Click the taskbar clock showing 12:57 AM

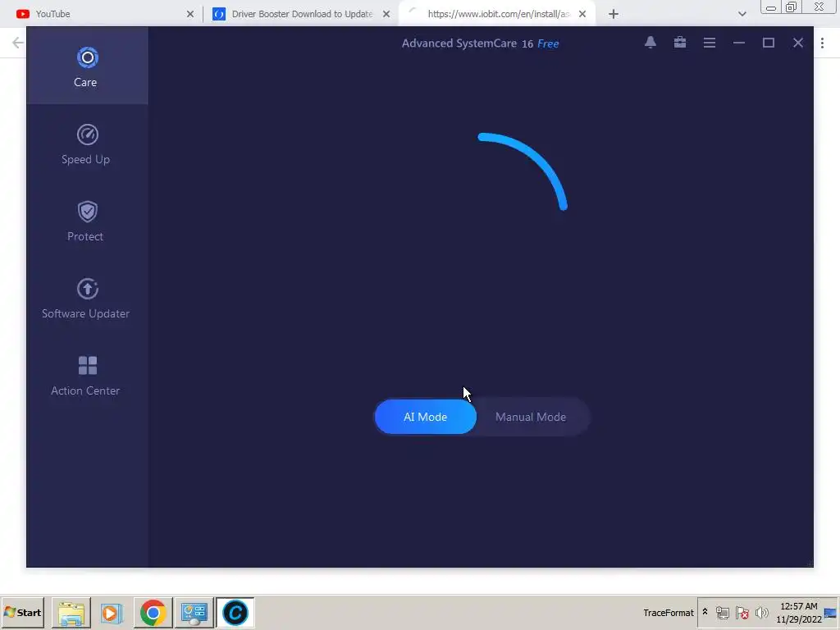(x=799, y=612)
